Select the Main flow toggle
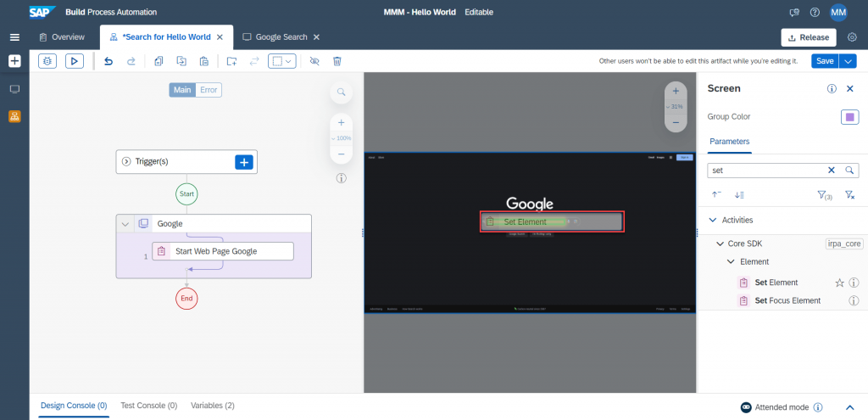Viewport: 868px width, 420px height. pyautogui.click(x=182, y=90)
